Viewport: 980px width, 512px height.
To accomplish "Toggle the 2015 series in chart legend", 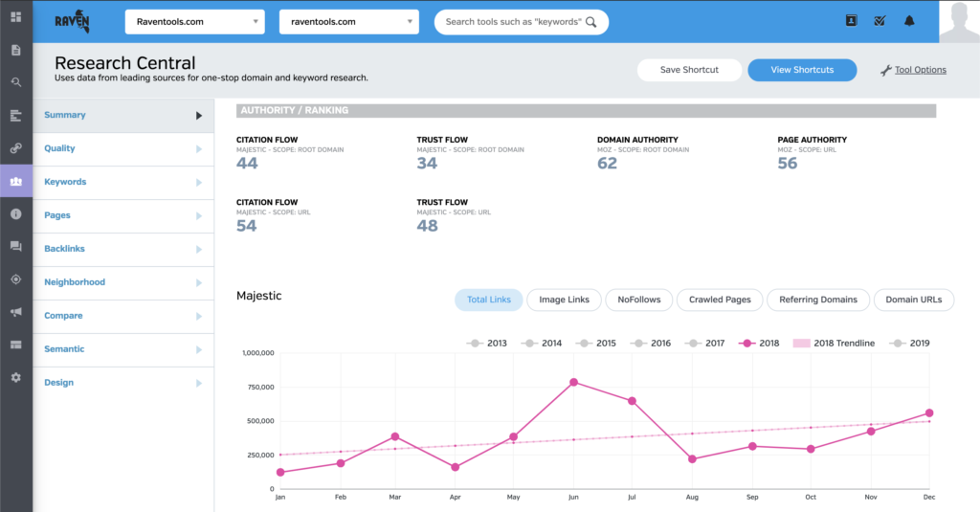I will point(595,344).
